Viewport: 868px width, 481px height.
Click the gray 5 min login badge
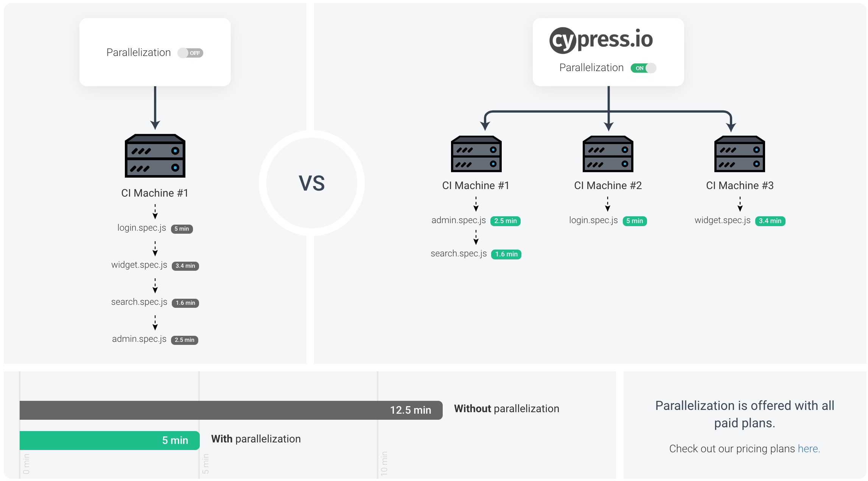point(182,229)
